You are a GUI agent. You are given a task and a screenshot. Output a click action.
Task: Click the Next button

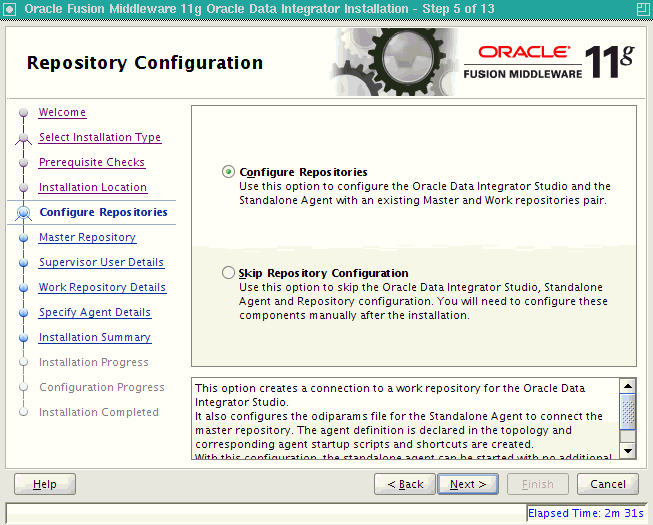[468, 484]
